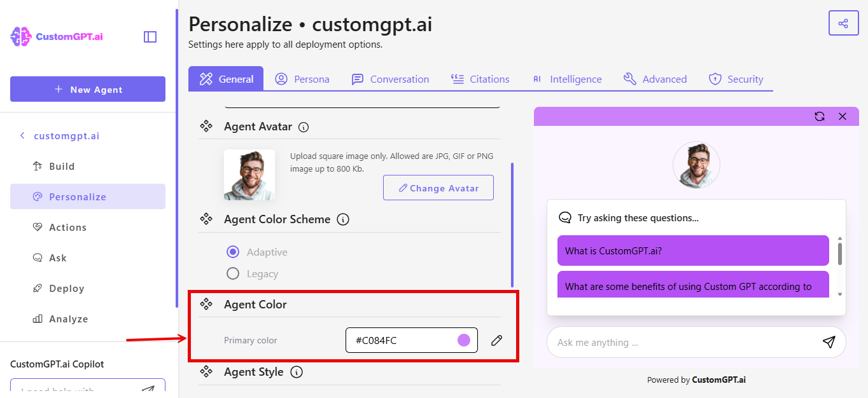Click the purple primary color swatch
The height and width of the screenshot is (398, 868).
(x=464, y=340)
